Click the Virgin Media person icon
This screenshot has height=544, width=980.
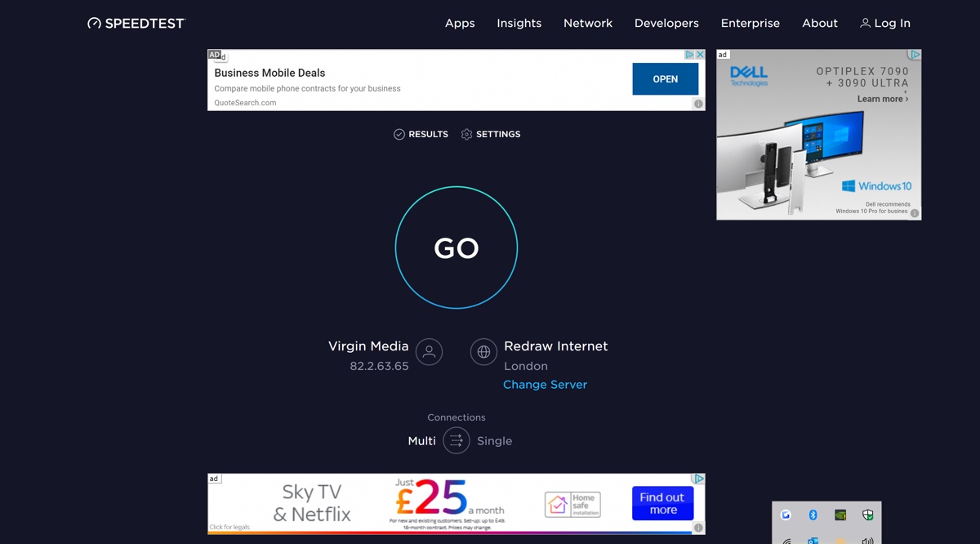[429, 352]
